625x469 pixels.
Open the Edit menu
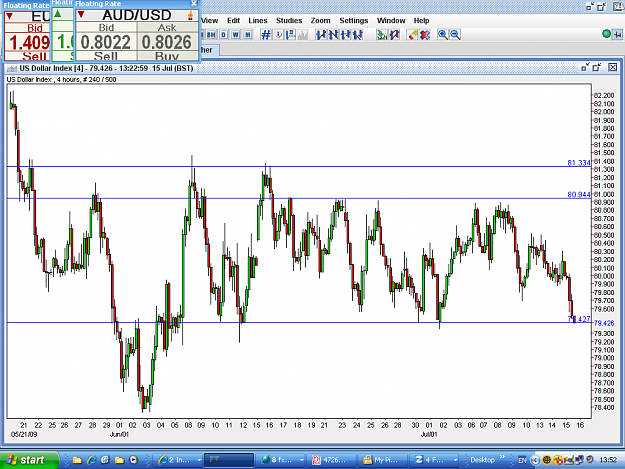pyautogui.click(x=234, y=21)
